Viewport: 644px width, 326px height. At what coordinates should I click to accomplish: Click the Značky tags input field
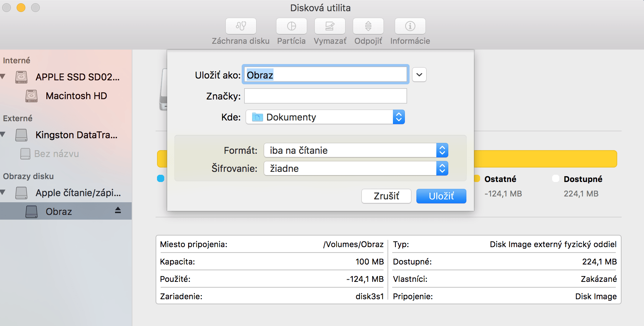tap(325, 96)
